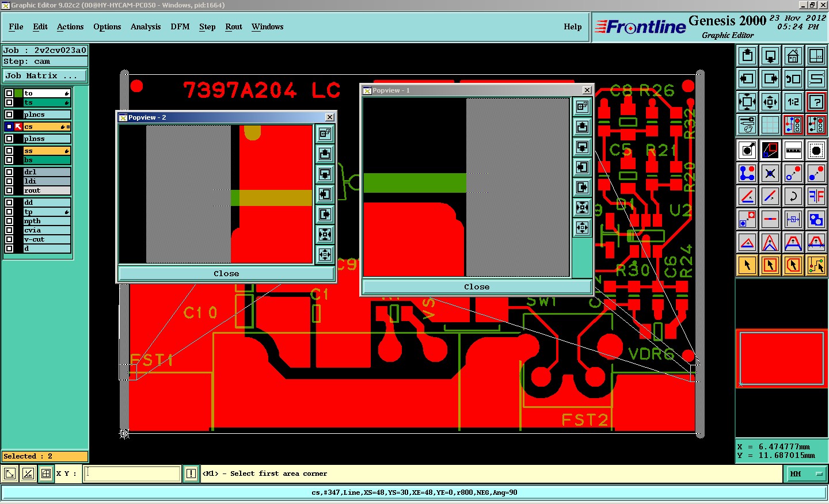Select the plain arrow pointer select tool

point(747,265)
